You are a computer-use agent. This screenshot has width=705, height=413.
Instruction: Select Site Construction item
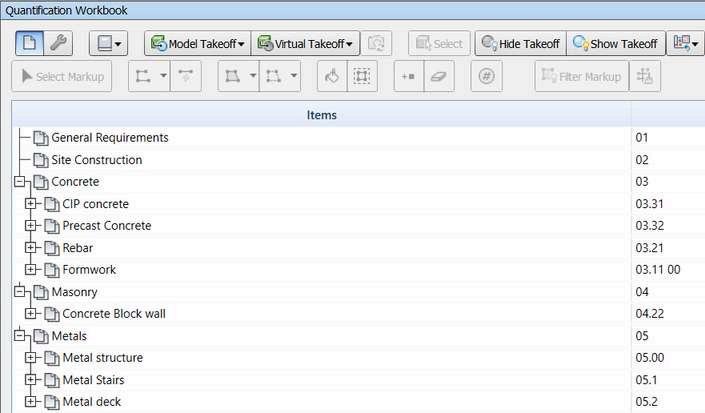point(97,160)
